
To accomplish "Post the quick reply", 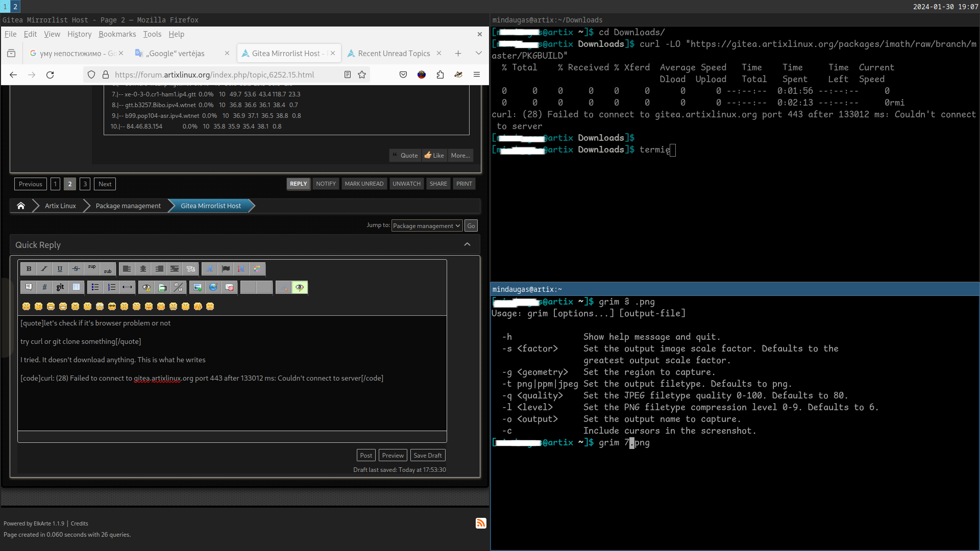I will click(366, 455).
